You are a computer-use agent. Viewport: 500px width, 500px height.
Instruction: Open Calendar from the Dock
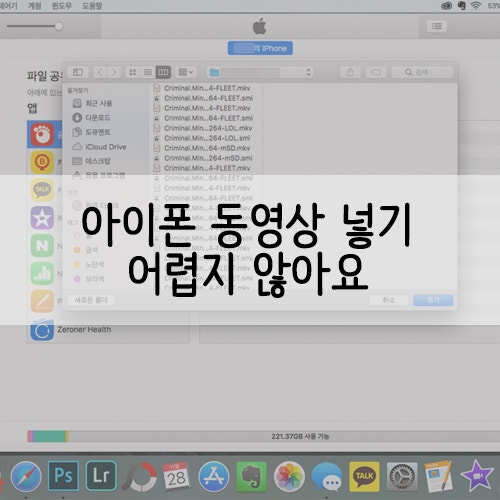tap(176, 476)
